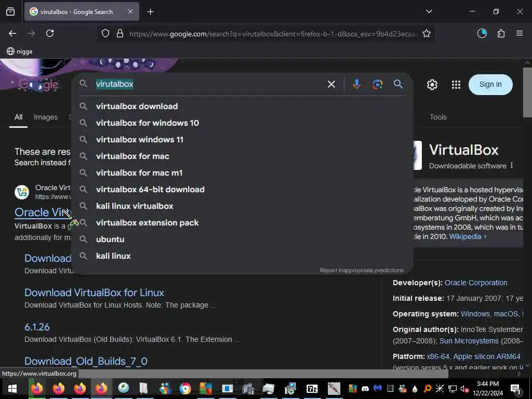This screenshot has height=399, width=532.
Task: Submit search with blue magnifier icon
Action: (x=398, y=84)
